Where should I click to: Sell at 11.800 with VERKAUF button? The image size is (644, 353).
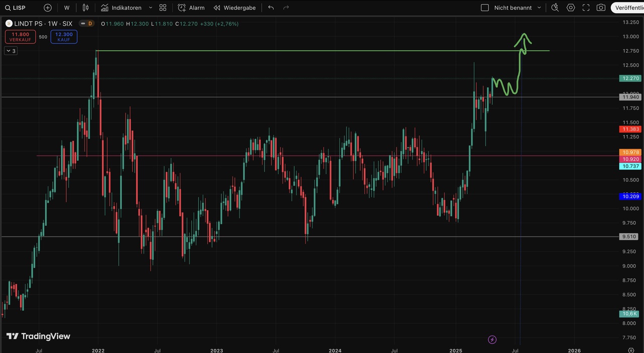pyautogui.click(x=20, y=37)
